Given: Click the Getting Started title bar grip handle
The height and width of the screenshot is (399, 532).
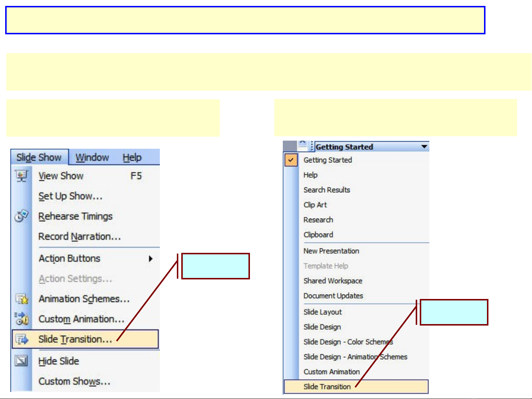Looking at the screenshot, I should click(x=312, y=147).
